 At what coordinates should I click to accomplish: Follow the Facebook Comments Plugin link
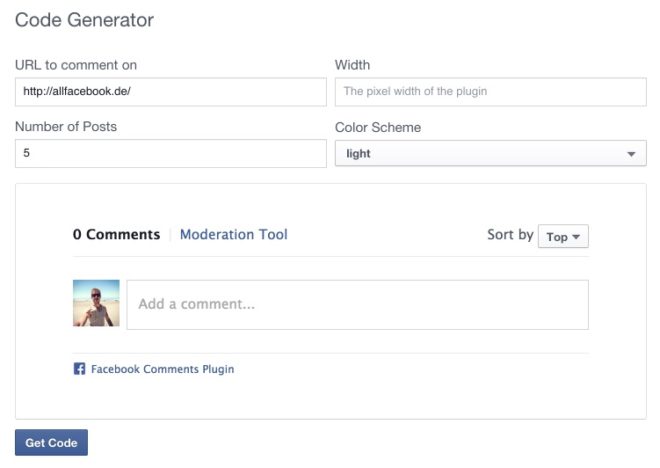162,369
